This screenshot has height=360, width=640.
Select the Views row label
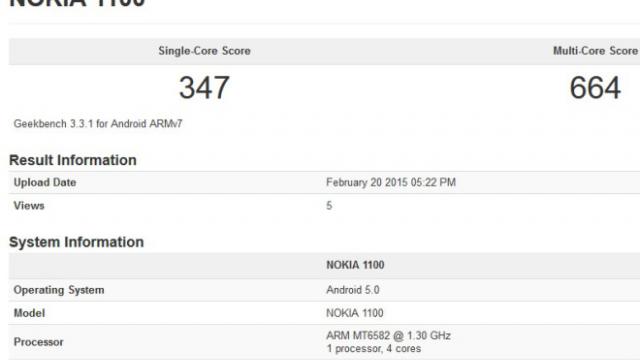[29, 206]
